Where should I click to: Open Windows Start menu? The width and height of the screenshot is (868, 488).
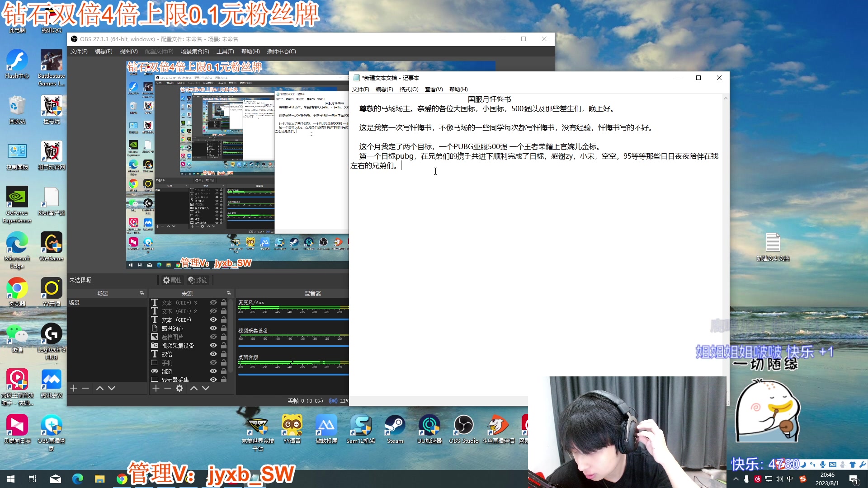(x=11, y=479)
